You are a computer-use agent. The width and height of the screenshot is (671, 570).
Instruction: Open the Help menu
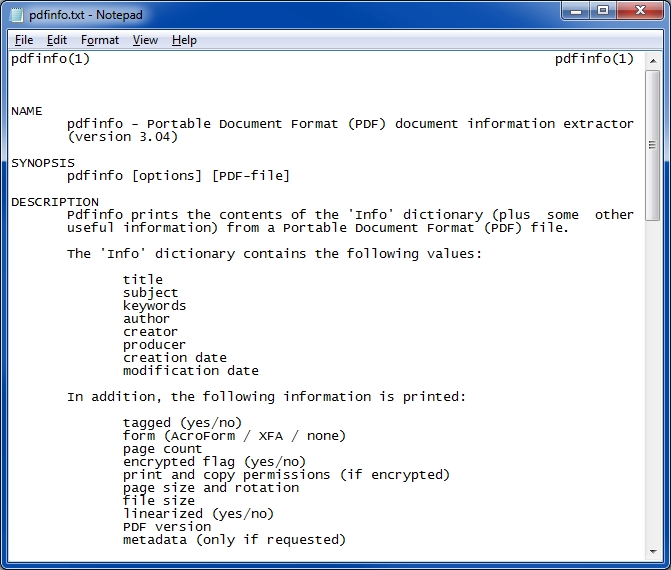184,40
